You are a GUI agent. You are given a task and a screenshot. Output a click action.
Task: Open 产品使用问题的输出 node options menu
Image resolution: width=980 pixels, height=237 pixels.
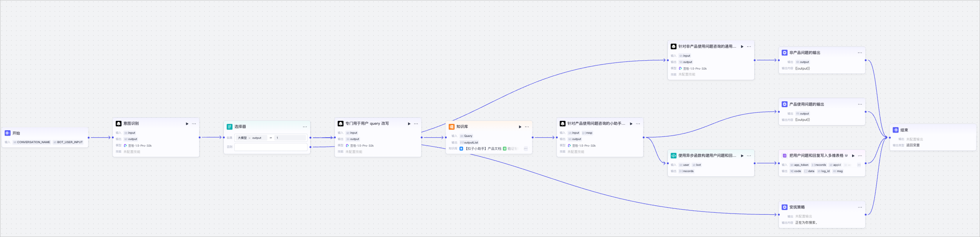860,104
